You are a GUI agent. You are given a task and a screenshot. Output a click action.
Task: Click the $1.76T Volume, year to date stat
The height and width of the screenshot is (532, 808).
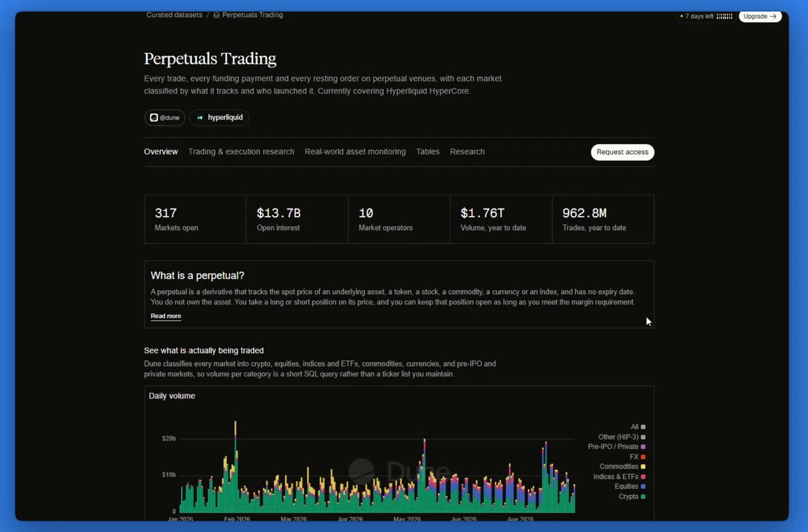click(x=501, y=219)
